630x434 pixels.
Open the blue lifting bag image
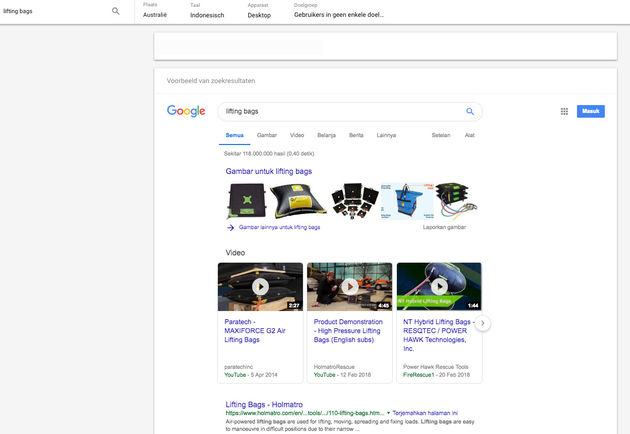(x=407, y=201)
